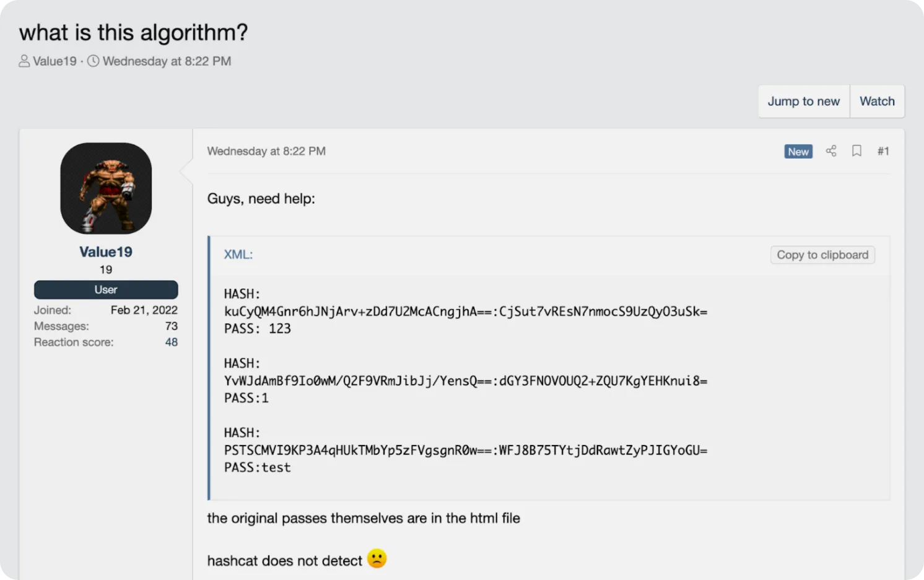Image resolution: width=924 pixels, height=580 pixels.
Task: Click the New badge on the post
Action: point(798,152)
